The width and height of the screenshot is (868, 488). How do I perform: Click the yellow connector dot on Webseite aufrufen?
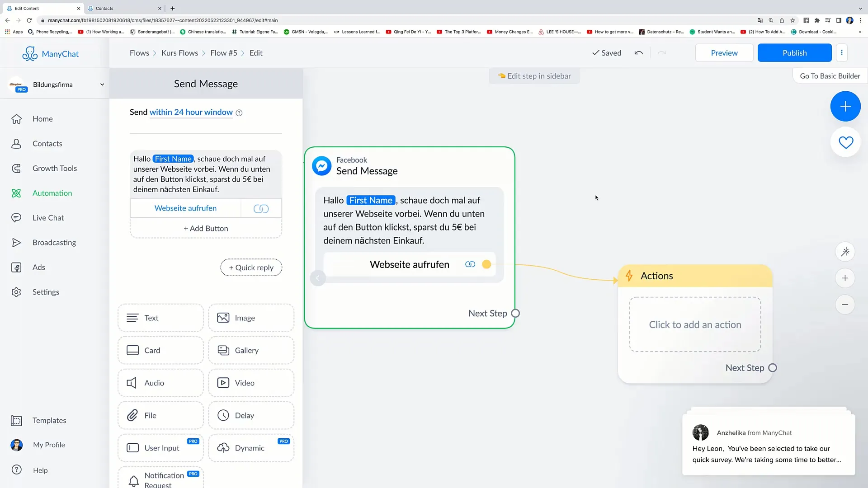(x=486, y=264)
